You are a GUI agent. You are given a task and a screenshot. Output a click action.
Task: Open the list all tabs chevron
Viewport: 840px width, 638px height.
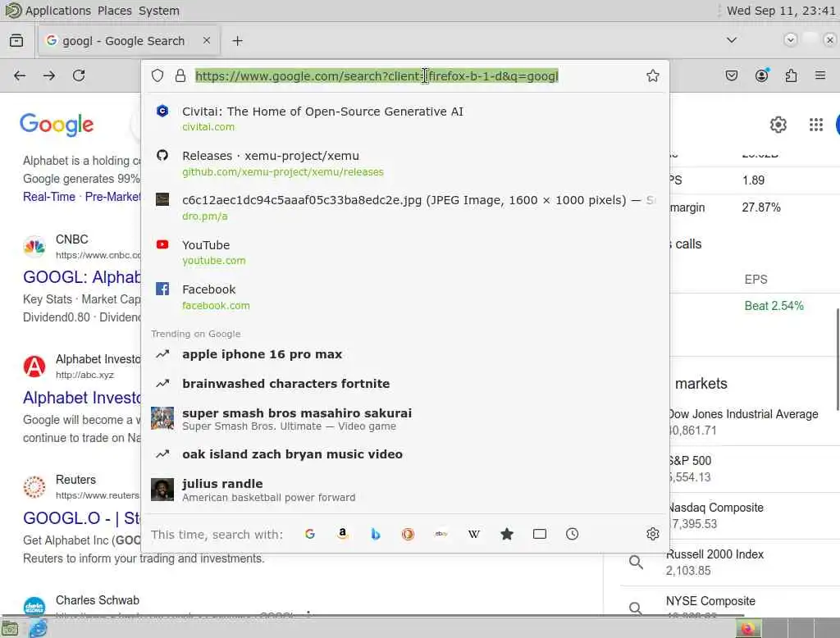731,40
